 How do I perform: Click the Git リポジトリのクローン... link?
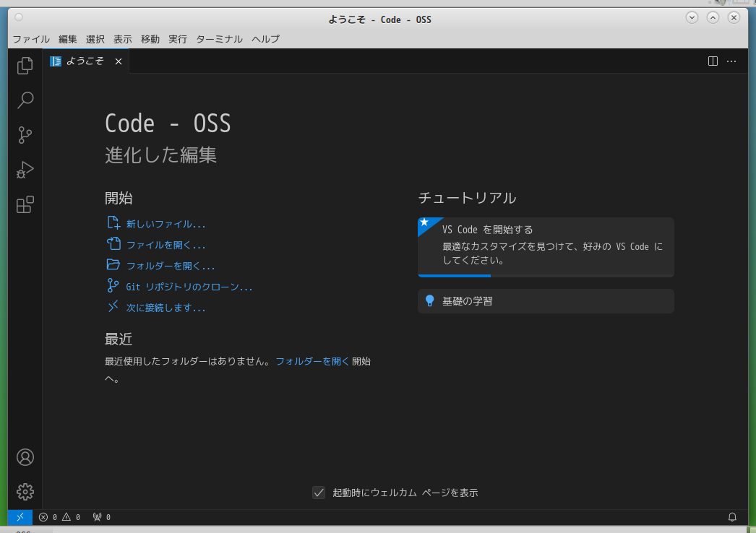(189, 287)
